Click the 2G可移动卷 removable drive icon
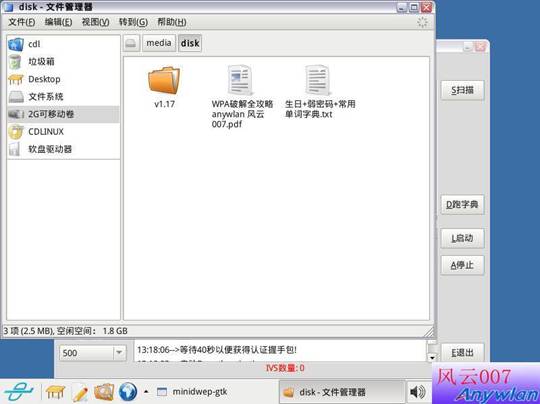 point(16,114)
